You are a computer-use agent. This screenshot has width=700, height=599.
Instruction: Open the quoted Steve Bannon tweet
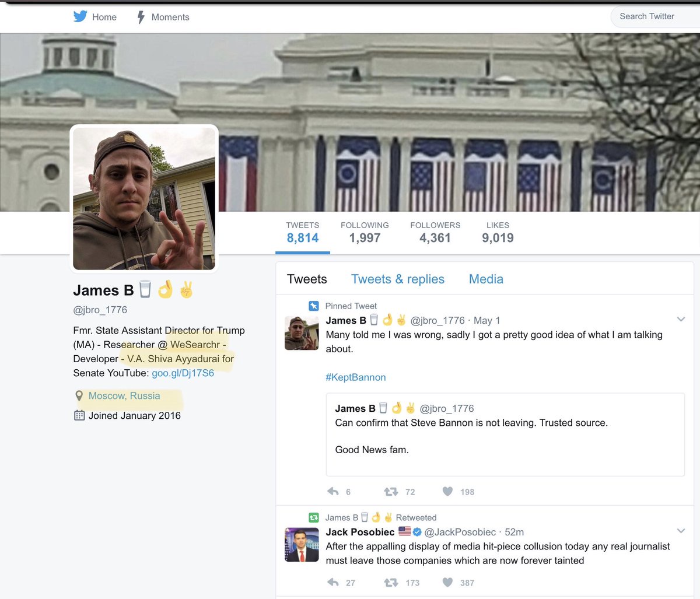(505, 435)
